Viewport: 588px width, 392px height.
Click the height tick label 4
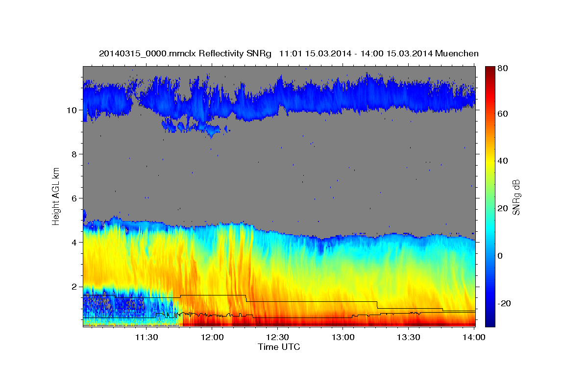(74, 243)
